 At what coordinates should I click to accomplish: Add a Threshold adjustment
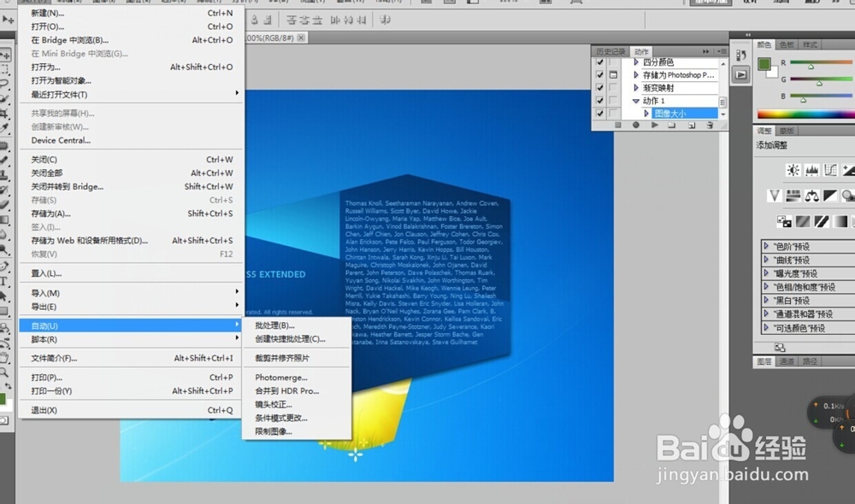point(821,221)
